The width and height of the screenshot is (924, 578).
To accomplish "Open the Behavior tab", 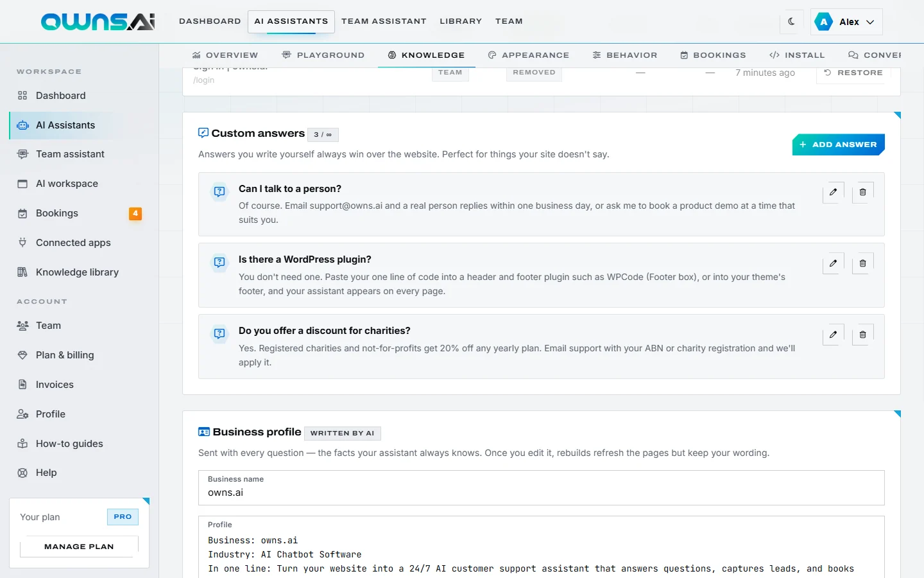I will 625,55.
